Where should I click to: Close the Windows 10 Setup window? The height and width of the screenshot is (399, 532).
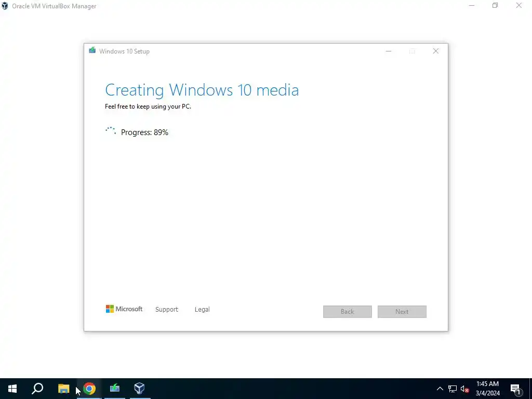436,51
